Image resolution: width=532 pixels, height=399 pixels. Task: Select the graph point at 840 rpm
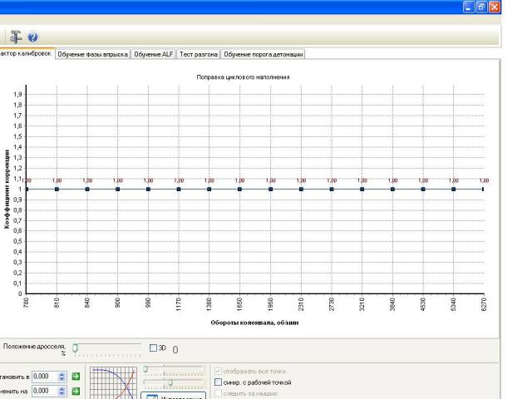pyautogui.click(x=87, y=190)
